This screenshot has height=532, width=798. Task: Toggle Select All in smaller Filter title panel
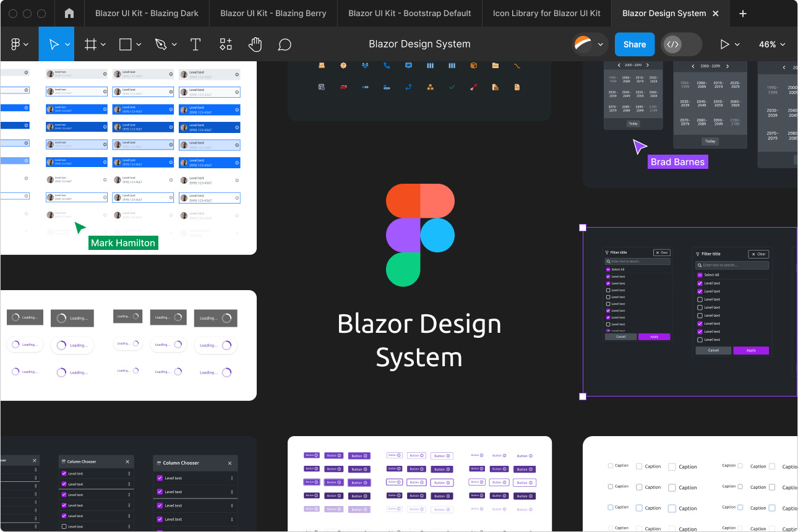click(x=608, y=270)
